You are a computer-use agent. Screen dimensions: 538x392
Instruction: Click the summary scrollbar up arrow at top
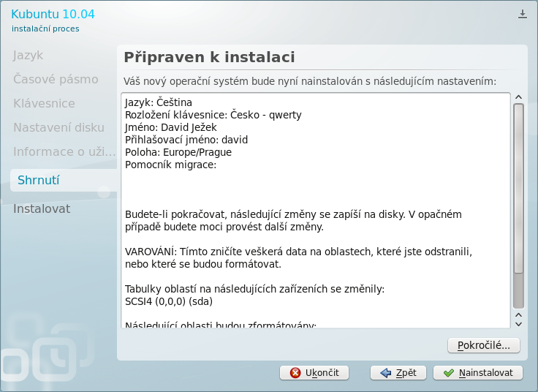(518, 97)
